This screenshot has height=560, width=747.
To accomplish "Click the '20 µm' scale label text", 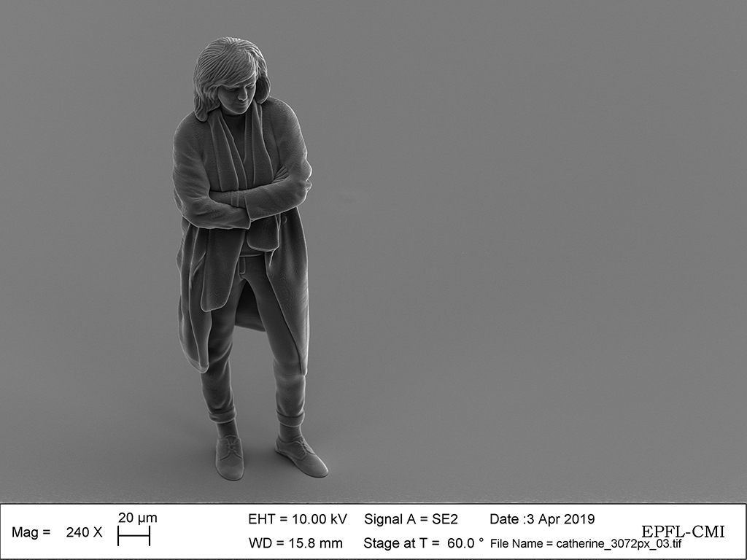I will [x=137, y=518].
